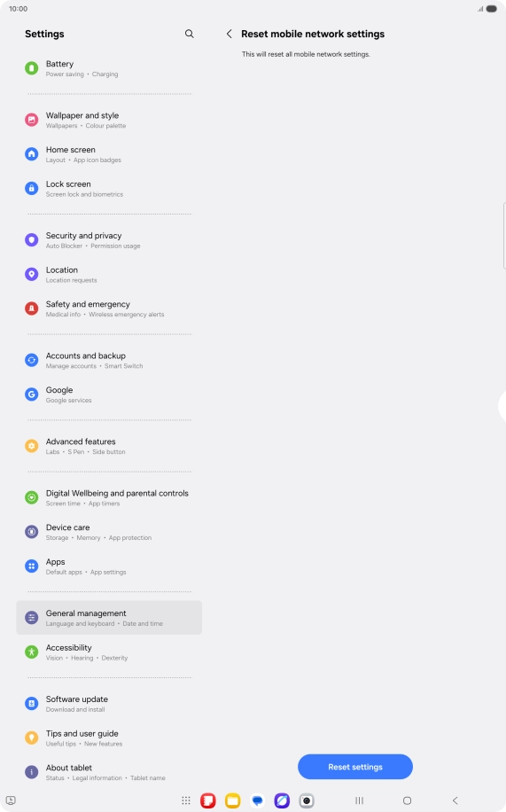
Task: Open the Camera app in the taskbar
Action: (x=307, y=800)
